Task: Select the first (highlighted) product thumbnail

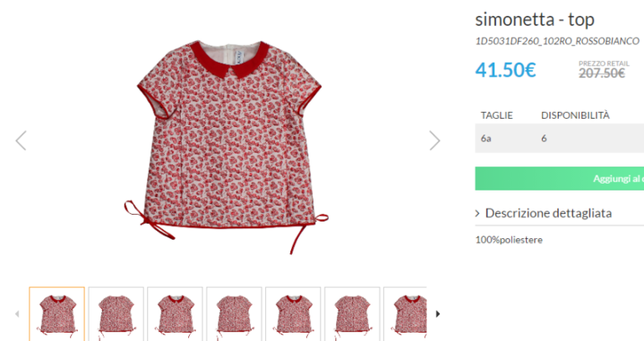Action: [x=57, y=314]
